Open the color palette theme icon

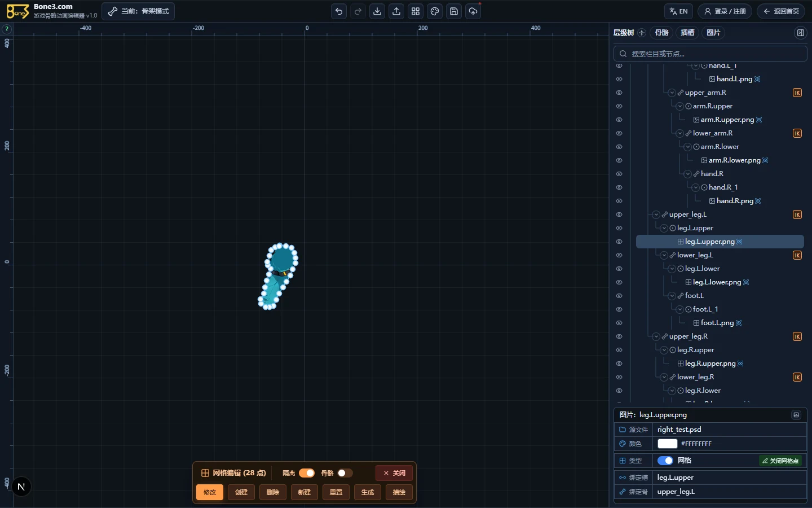(x=435, y=11)
